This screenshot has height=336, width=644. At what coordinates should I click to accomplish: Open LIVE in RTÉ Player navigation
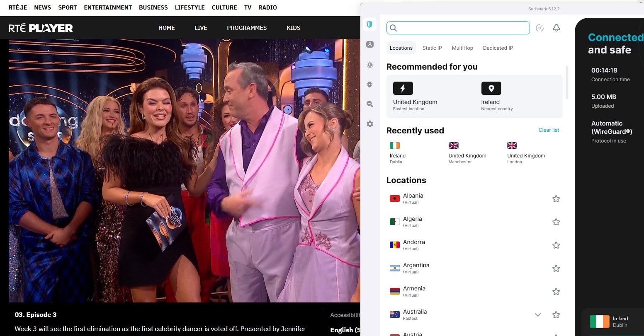pos(201,28)
